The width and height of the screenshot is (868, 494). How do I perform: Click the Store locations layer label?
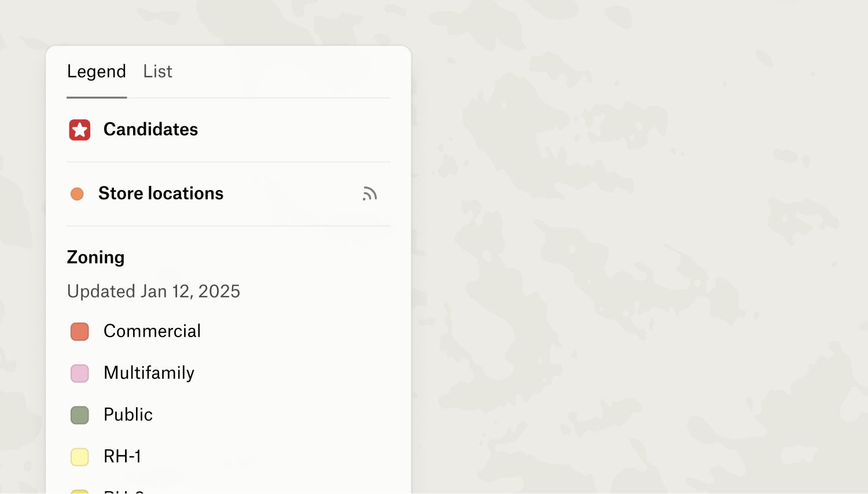[x=161, y=193]
